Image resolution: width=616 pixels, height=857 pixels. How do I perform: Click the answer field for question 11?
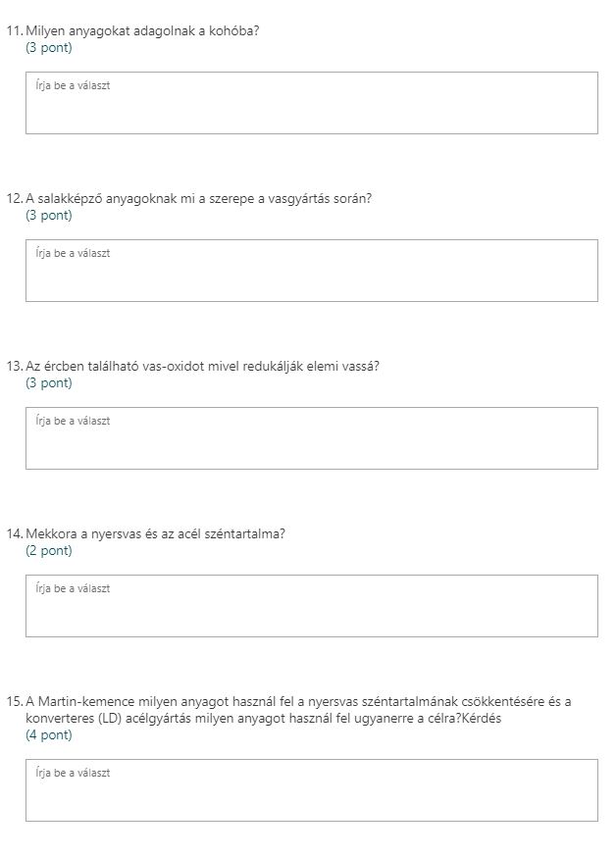click(311, 103)
